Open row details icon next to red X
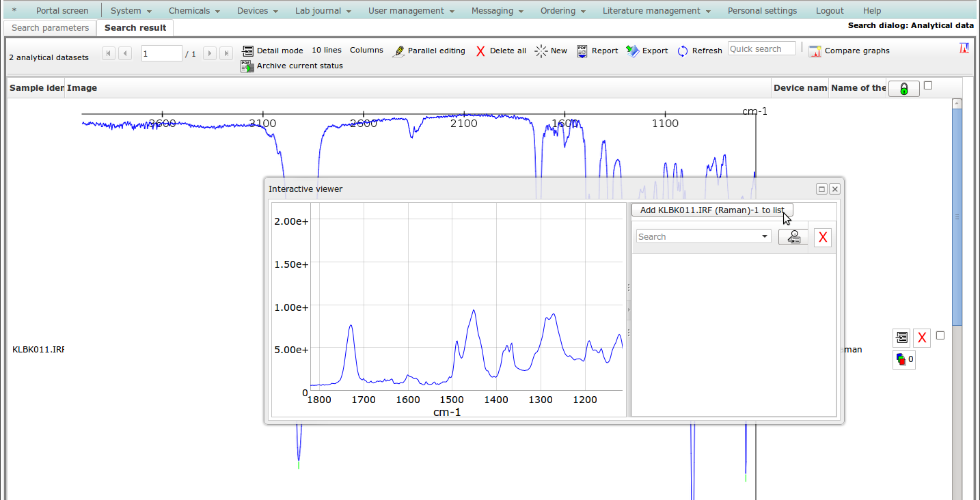980x500 pixels. coord(901,337)
